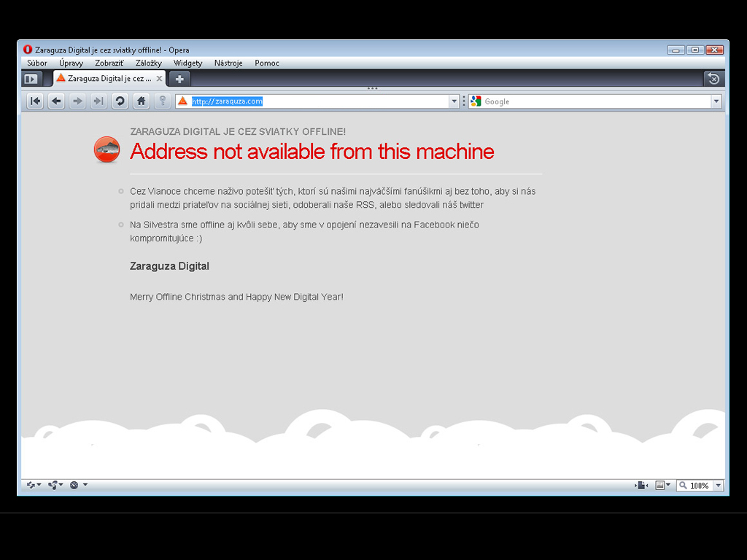Minimize the Opera window
The width and height of the screenshot is (747, 560).
[676, 50]
